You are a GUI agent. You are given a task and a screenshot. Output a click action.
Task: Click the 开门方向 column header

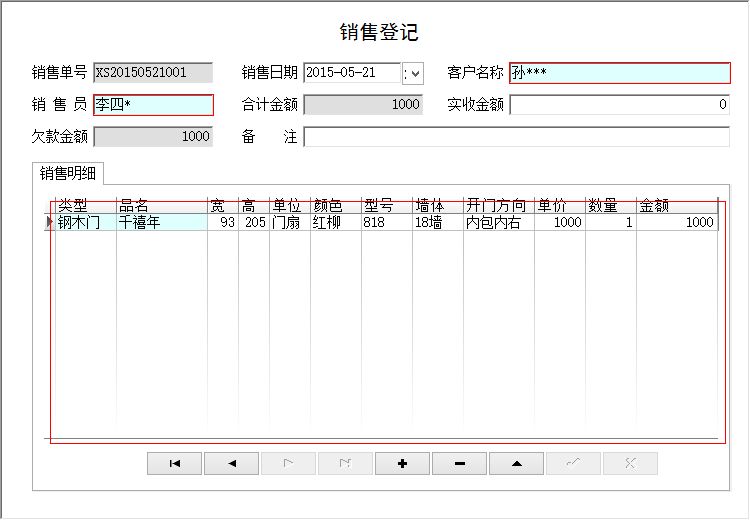pyautogui.click(x=497, y=206)
